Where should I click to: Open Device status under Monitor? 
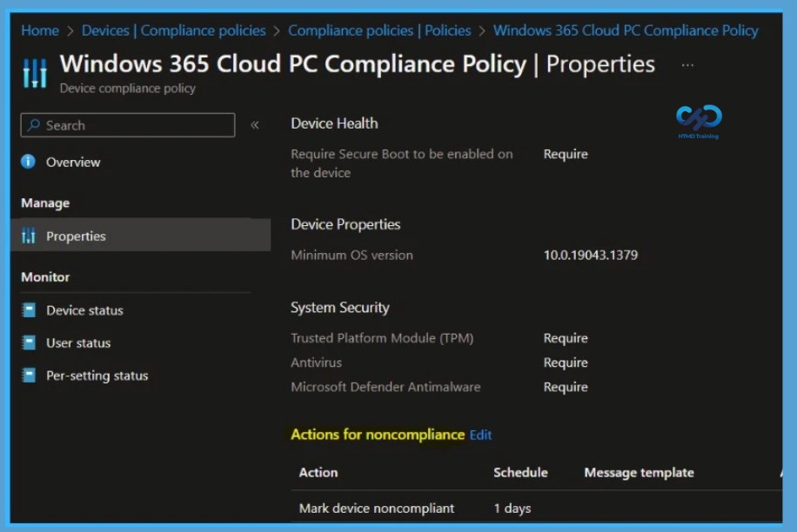84,310
